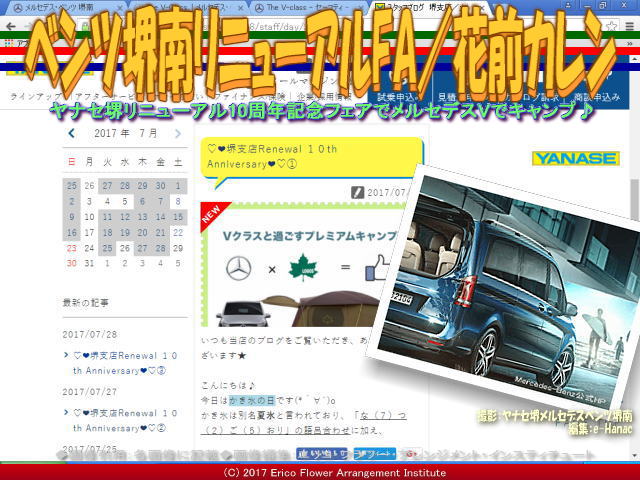Open calendar date 6 in July
Viewport: 640px width, 480px height.
[x=142, y=201]
